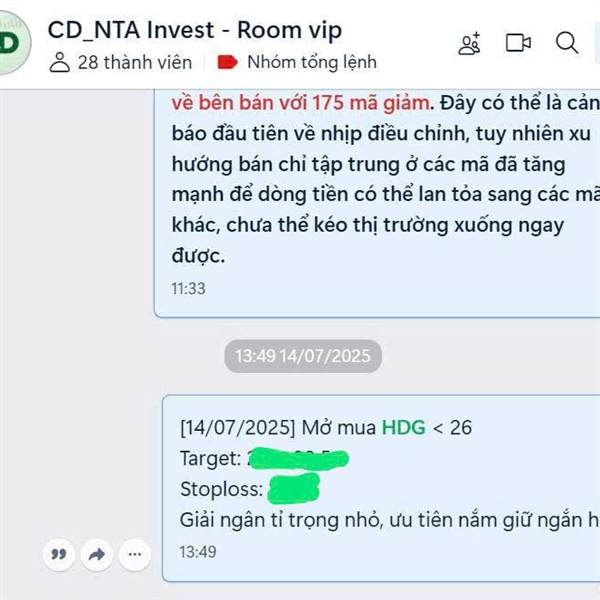600x600 pixels.
Task: Click the Stoploss line in message
Action: coord(249,489)
